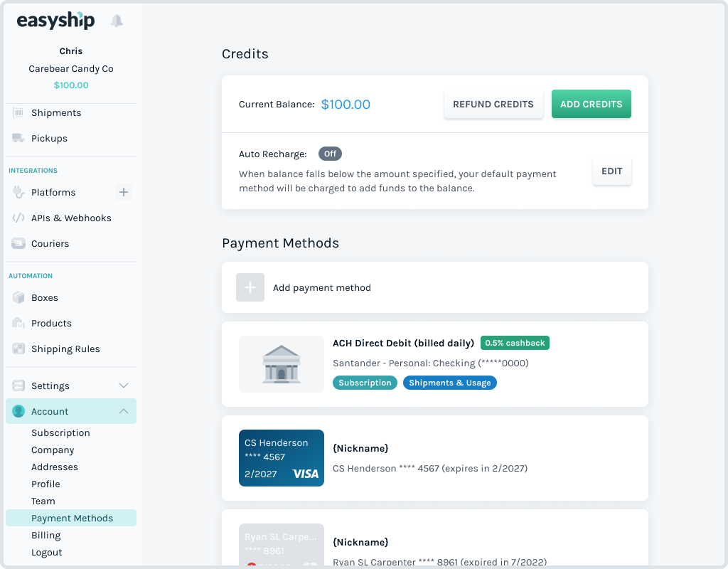Toggle the Auto Recharge Off badge
This screenshot has height=569, width=728.
pos(330,154)
